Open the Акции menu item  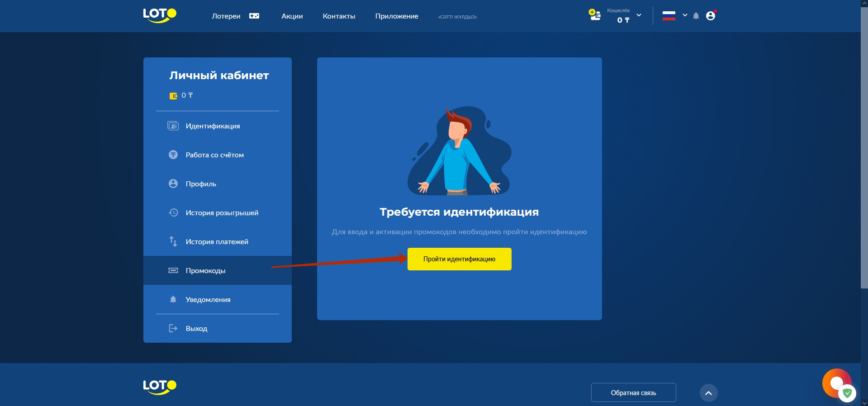(x=292, y=16)
